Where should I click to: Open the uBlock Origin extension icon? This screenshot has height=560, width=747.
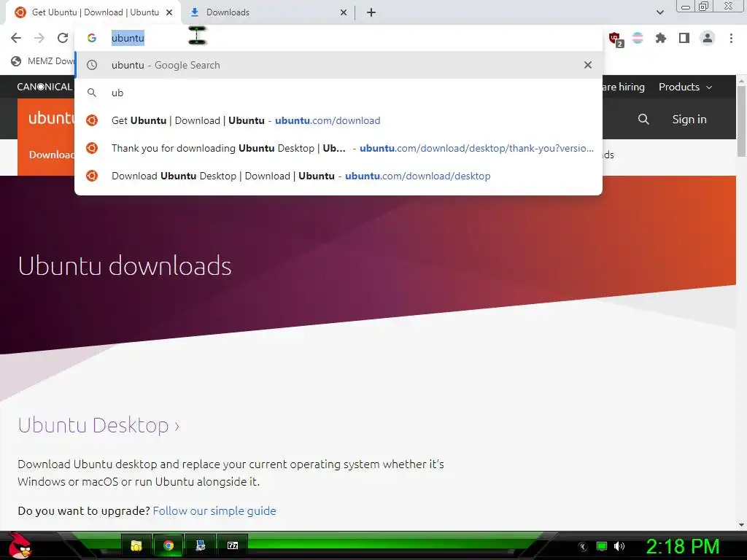click(x=614, y=38)
